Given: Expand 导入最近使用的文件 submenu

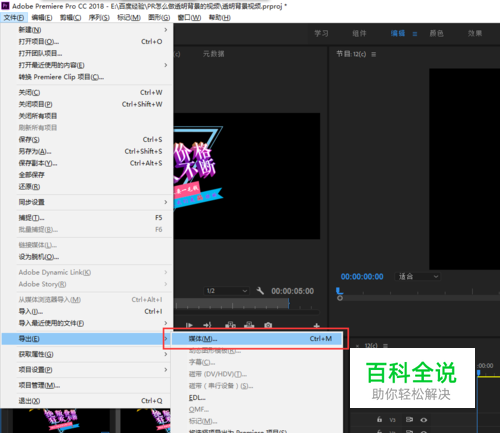Looking at the screenshot, I should click(x=166, y=323).
